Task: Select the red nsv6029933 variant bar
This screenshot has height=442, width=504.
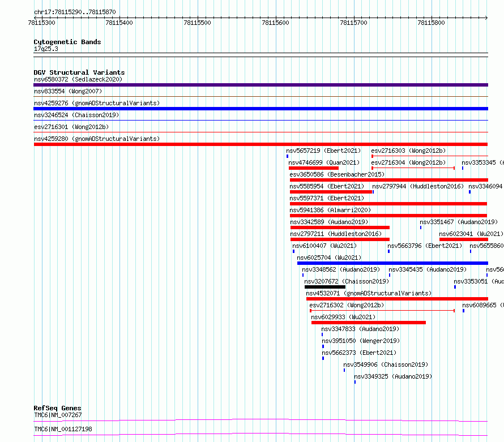Action: [x=369, y=323]
